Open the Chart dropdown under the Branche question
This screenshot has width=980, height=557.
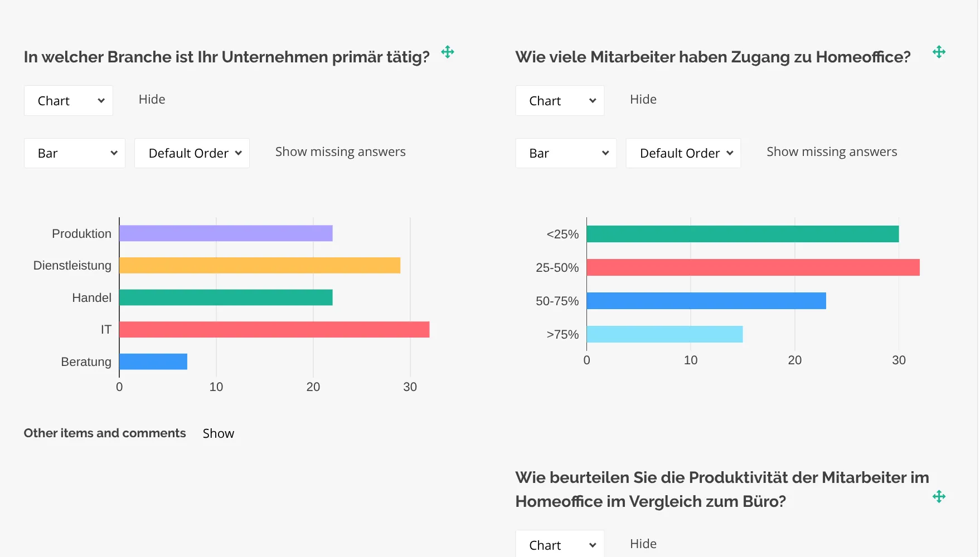(x=69, y=101)
